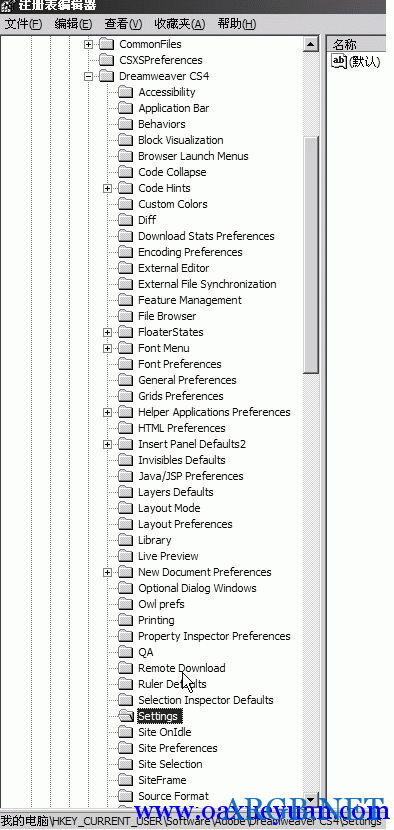Click the folder icon beside Diff
Image resolution: width=394 pixels, height=830 pixels.
tap(126, 220)
